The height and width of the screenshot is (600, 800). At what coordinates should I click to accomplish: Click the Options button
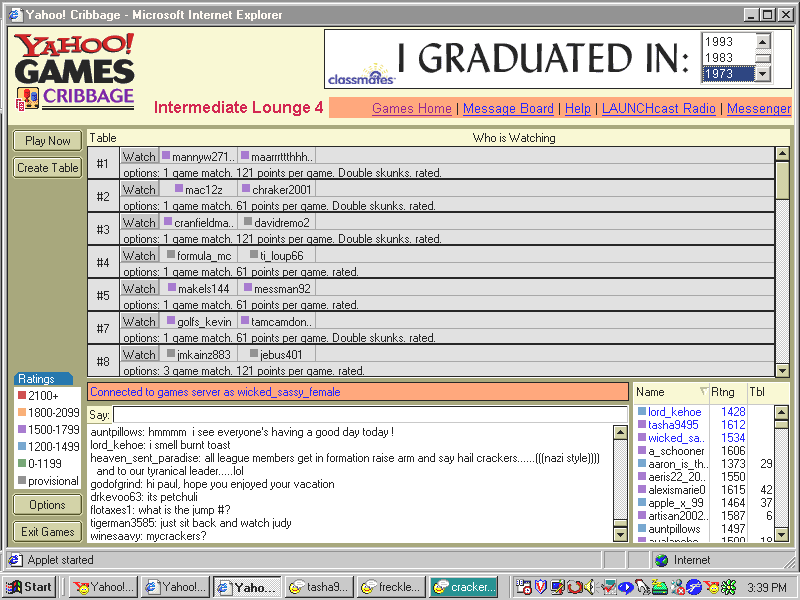point(47,505)
